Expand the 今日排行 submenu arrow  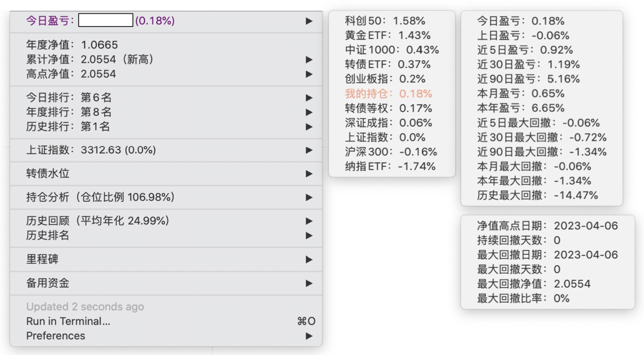coord(309,98)
